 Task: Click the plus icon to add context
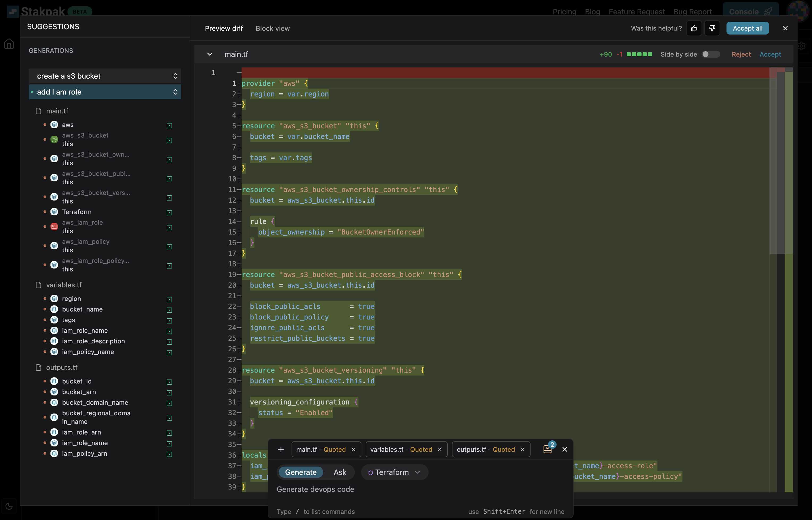[x=281, y=449]
